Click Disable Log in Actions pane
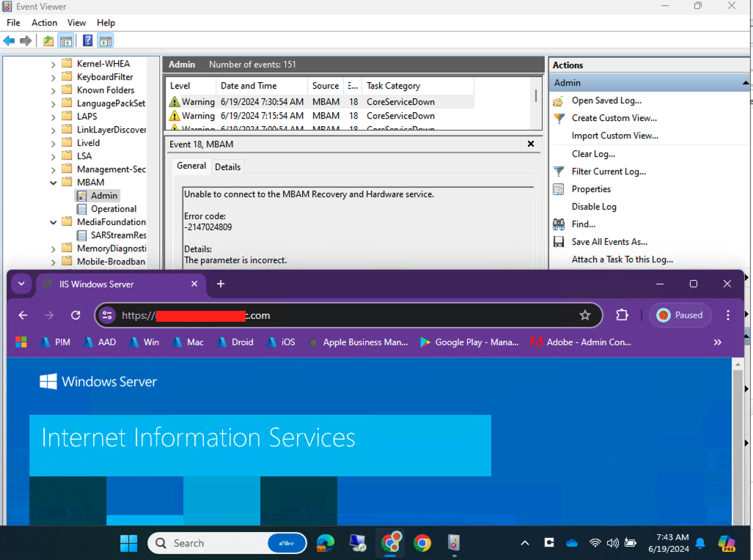753x560 pixels. [594, 207]
